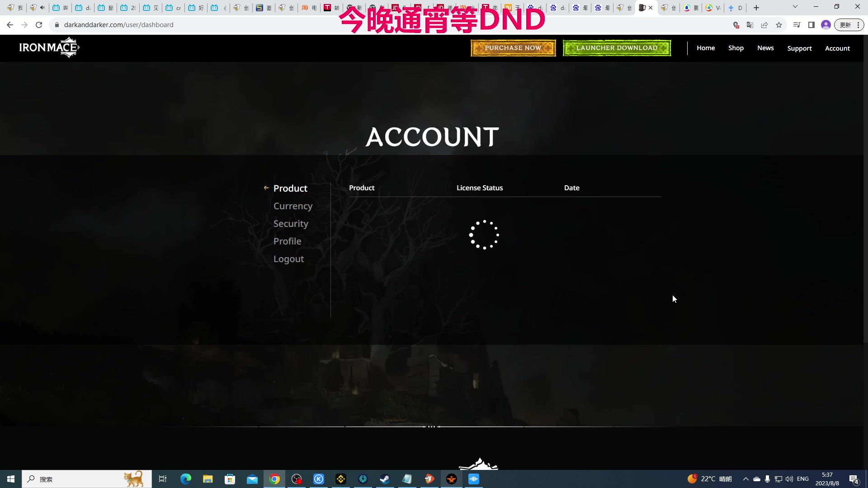Open Task View on taskbar
The image size is (868, 488).
(x=163, y=479)
